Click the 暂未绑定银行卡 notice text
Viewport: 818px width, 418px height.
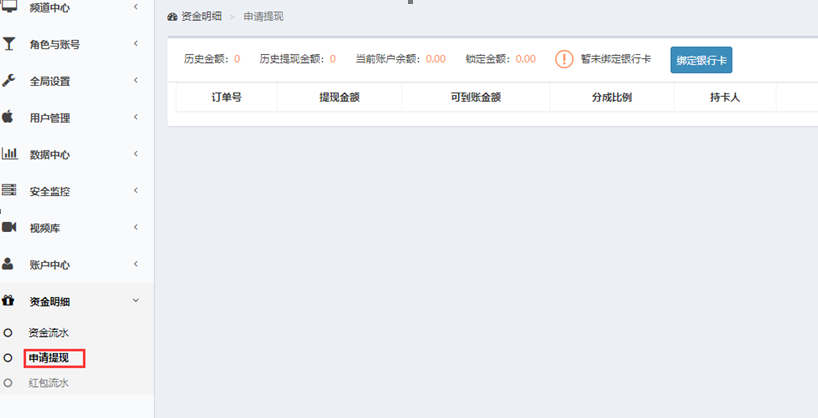tap(616, 59)
